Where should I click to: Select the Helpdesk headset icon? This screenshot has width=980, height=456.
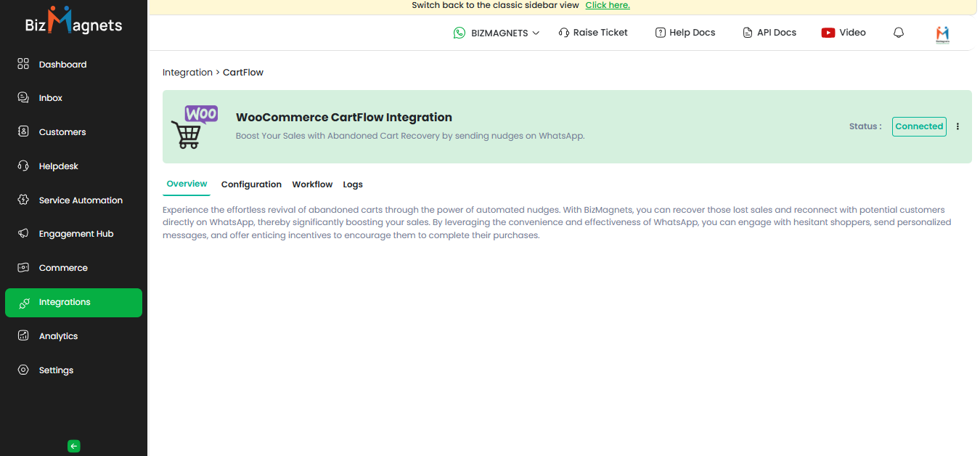[23, 166]
